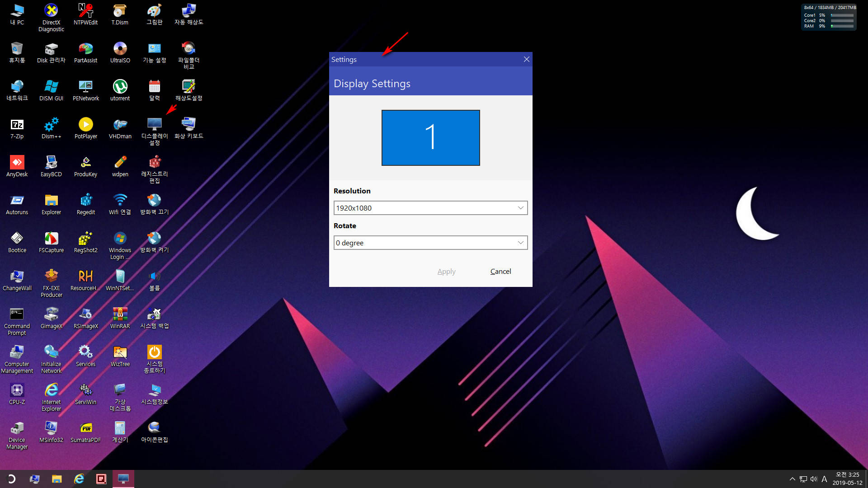Click Cancel in Display Settings
Image resolution: width=868 pixels, height=488 pixels.
tap(500, 272)
